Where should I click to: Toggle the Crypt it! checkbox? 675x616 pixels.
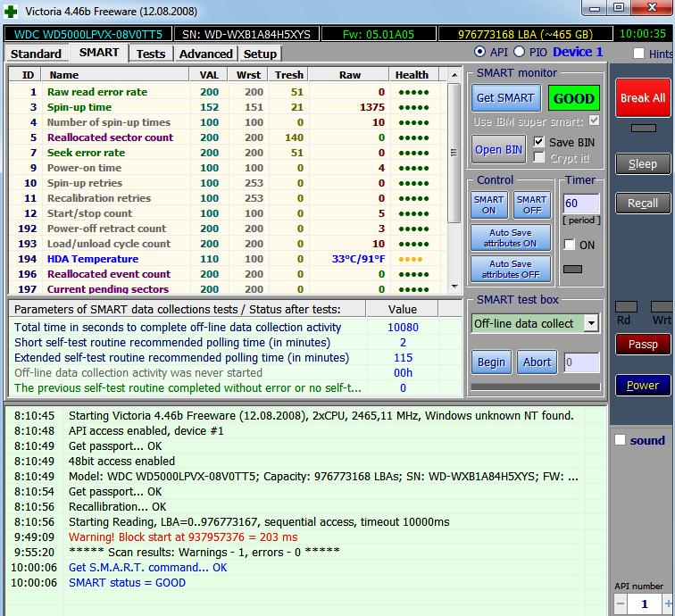point(539,157)
